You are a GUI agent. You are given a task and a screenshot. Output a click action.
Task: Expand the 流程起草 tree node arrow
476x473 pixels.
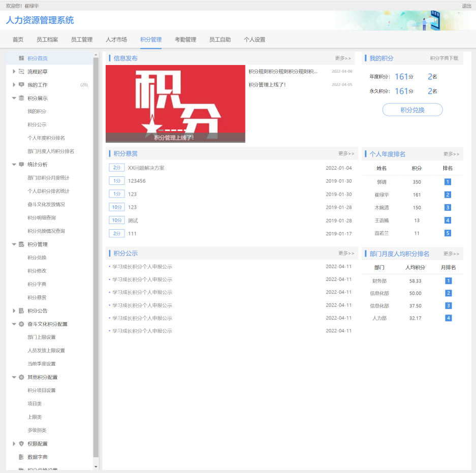[14, 72]
